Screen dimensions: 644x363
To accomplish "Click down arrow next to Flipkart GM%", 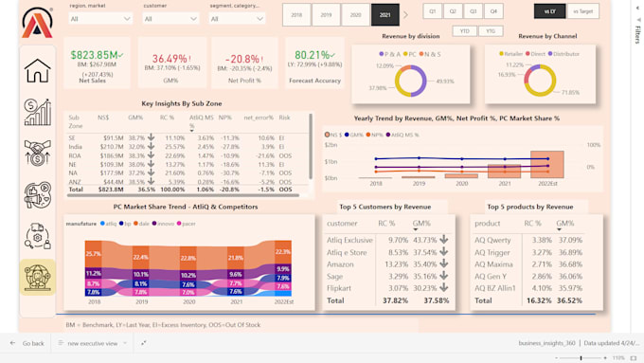I will coord(443,288).
